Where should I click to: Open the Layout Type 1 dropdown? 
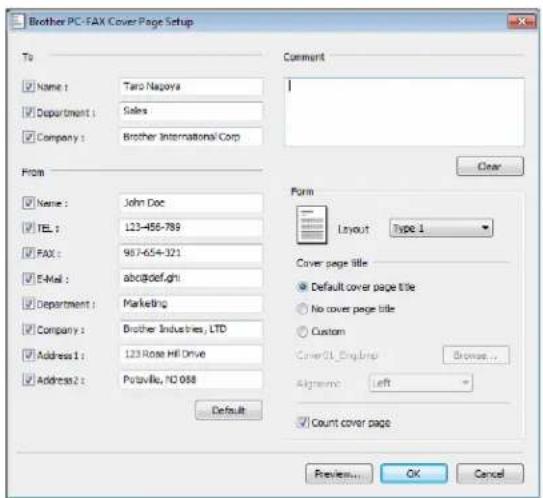(x=441, y=228)
